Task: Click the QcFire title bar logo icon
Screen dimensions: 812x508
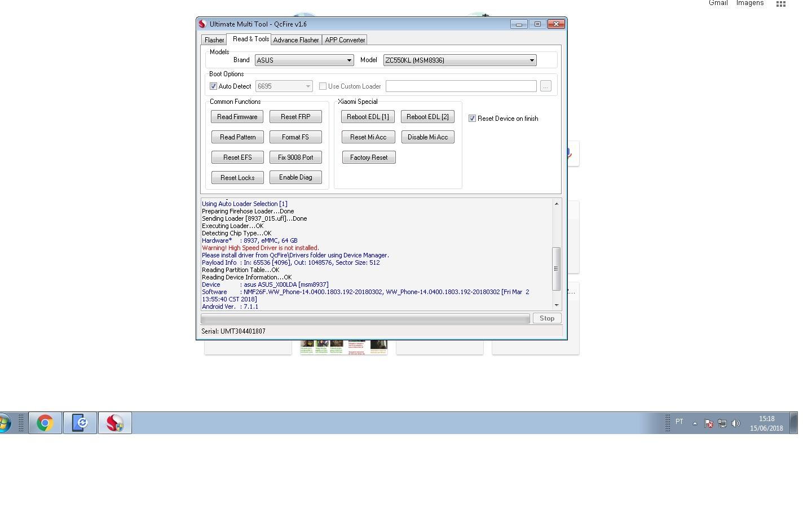Action: [x=202, y=24]
